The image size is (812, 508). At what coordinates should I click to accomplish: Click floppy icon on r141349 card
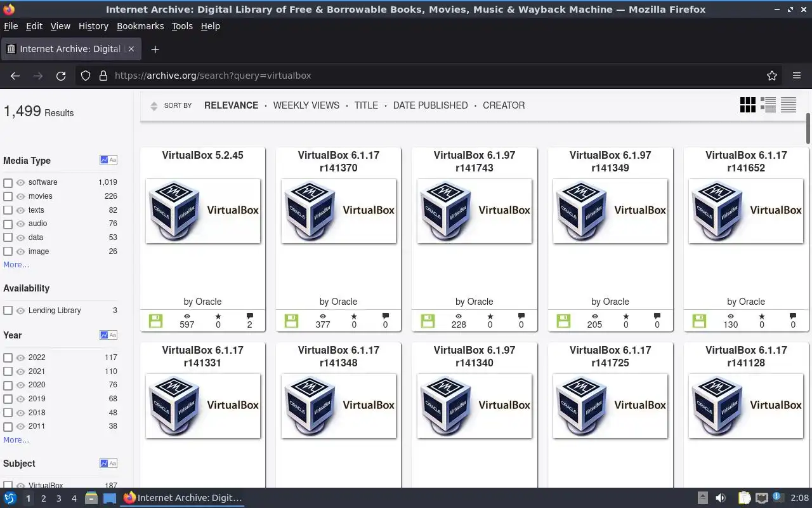pyautogui.click(x=563, y=321)
